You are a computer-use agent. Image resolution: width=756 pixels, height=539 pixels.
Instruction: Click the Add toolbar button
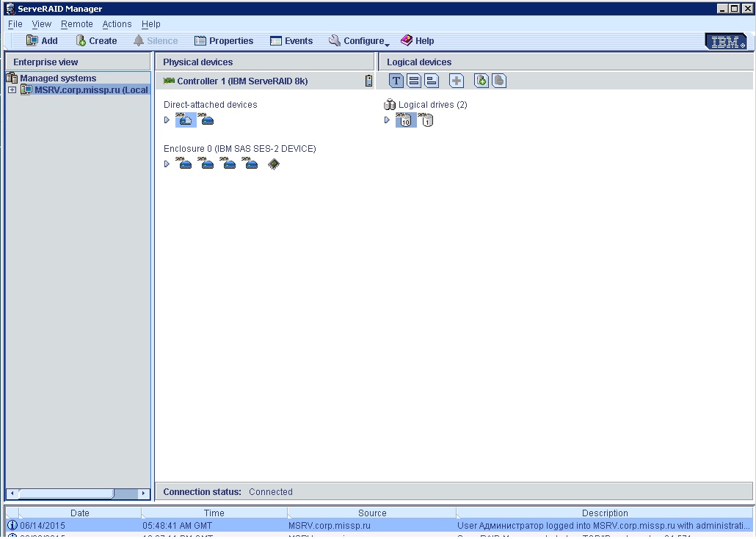click(x=42, y=41)
